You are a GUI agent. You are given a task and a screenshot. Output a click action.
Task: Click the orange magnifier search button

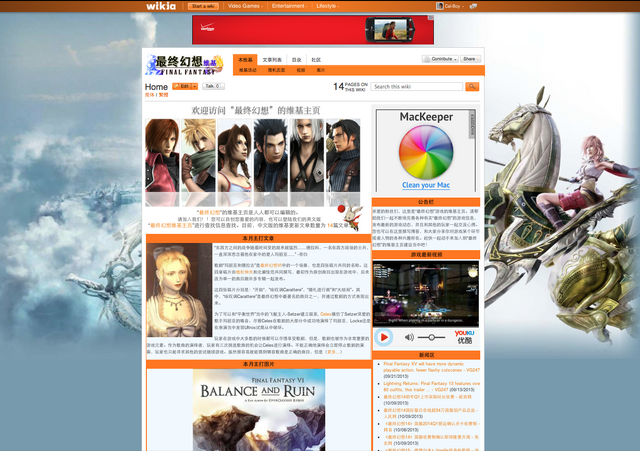(472, 87)
